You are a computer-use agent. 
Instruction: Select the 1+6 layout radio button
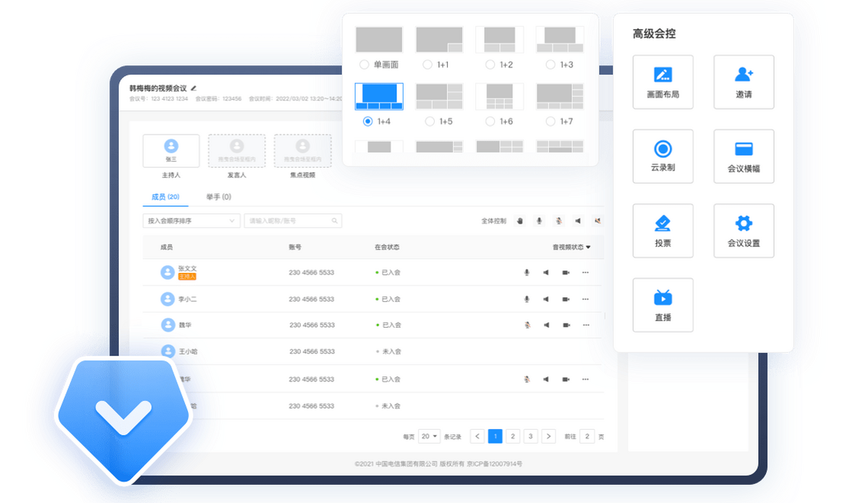click(x=490, y=121)
